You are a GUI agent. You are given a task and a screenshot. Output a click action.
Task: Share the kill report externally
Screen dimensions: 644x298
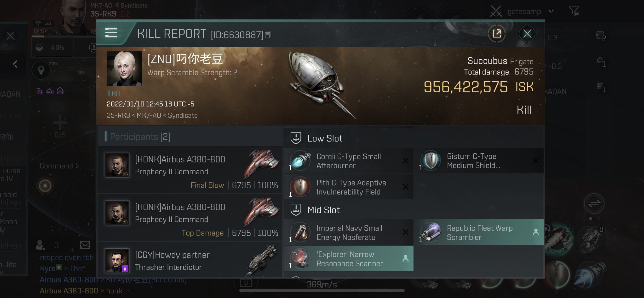(x=496, y=33)
